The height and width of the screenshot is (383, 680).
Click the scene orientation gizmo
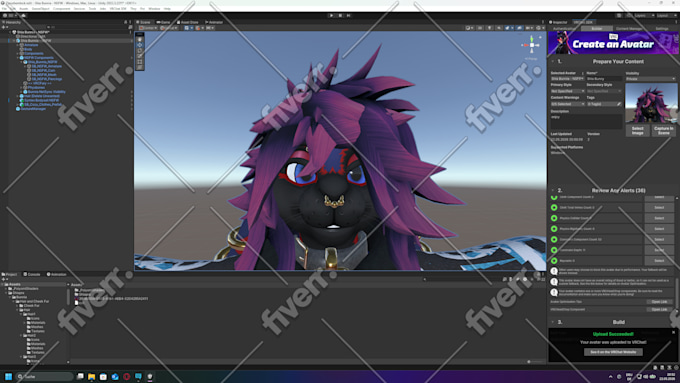point(531,45)
